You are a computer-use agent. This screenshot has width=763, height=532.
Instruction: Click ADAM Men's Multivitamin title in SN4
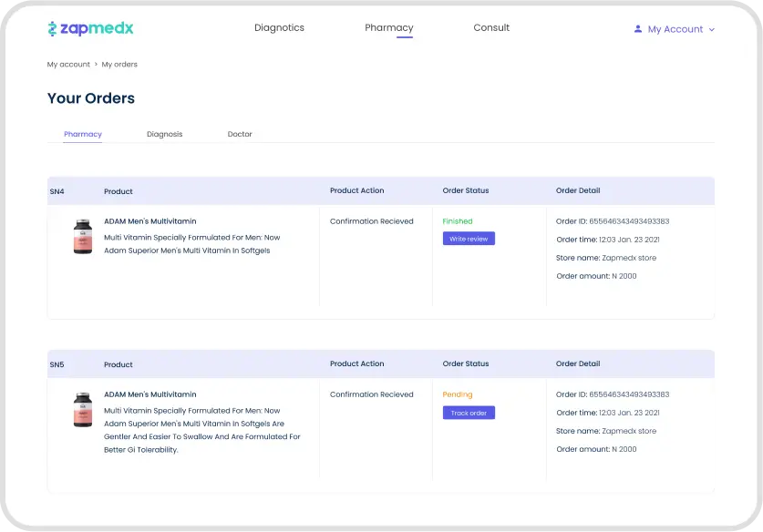150,221
